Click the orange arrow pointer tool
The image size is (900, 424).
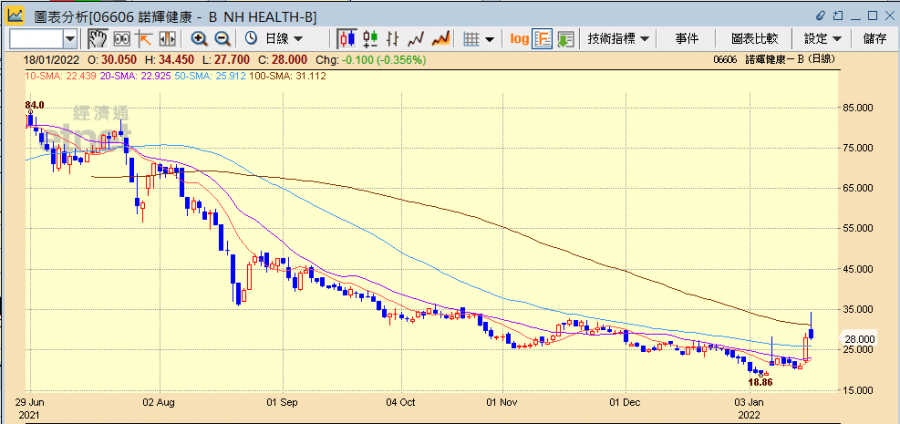(144, 38)
